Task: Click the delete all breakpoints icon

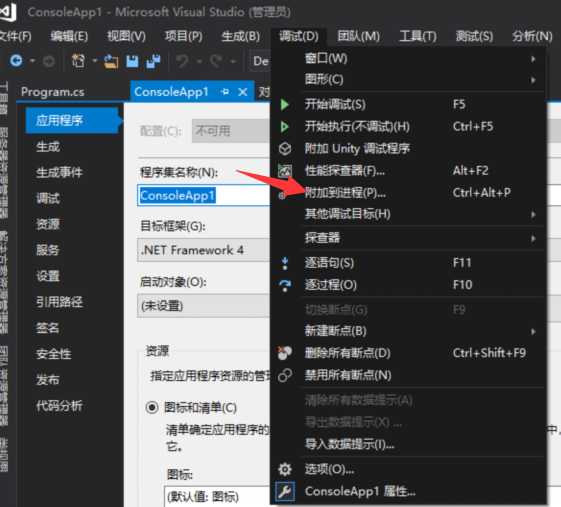Action: [285, 353]
